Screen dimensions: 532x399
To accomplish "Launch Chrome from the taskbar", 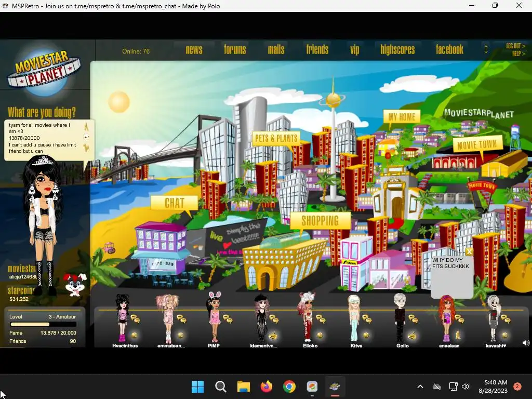I will (289, 387).
